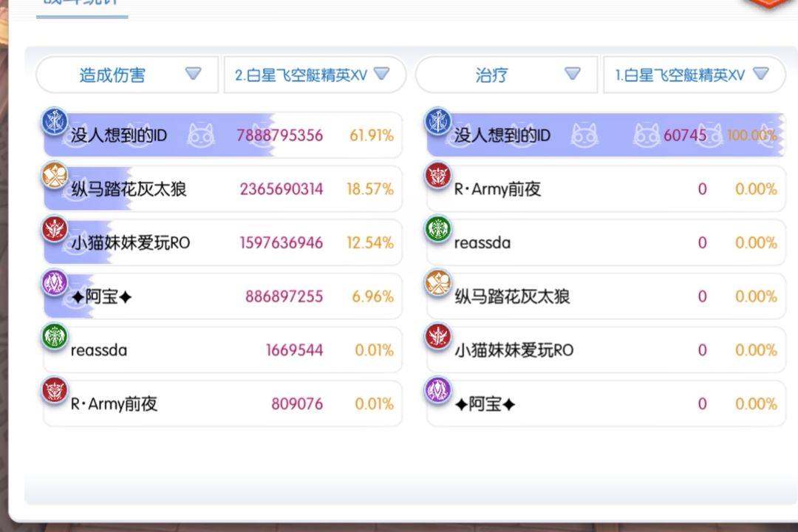Click R·Army前夜 class icon in healing list

(x=437, y=176)
